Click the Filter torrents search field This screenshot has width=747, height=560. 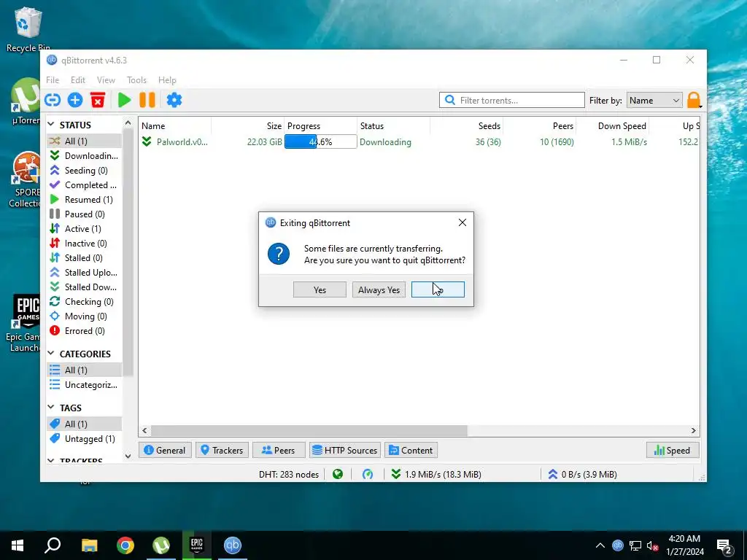tap(511, 101)
